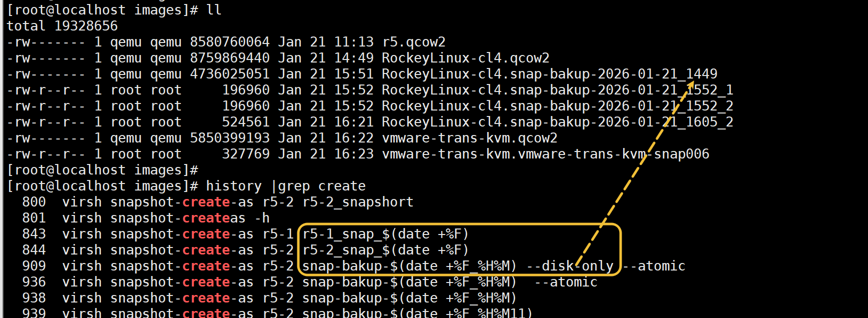
Task: Click the '--atomic' option on line 936
Action: tap(566, 282)
